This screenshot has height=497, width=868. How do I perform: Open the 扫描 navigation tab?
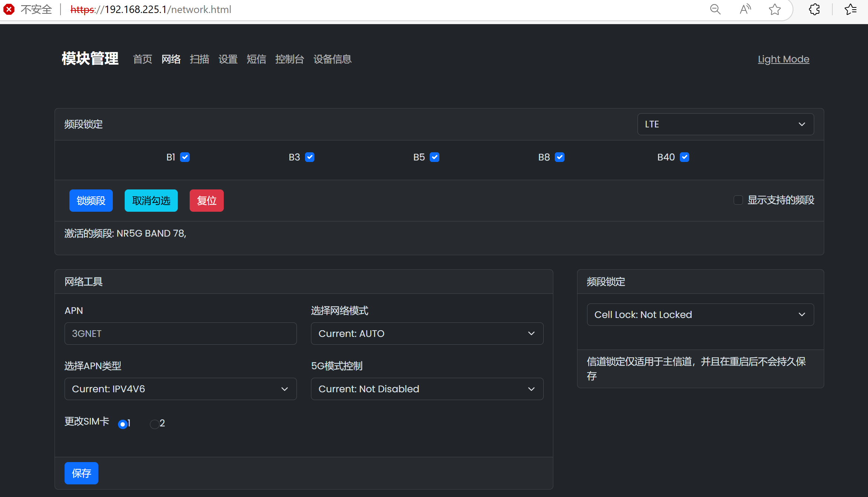click(x=199, y=59)
